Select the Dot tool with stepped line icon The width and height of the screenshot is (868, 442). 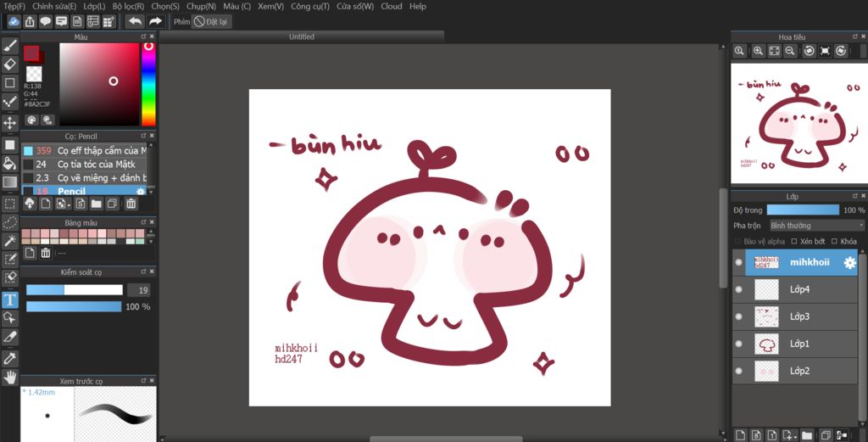tap(10, 101)
